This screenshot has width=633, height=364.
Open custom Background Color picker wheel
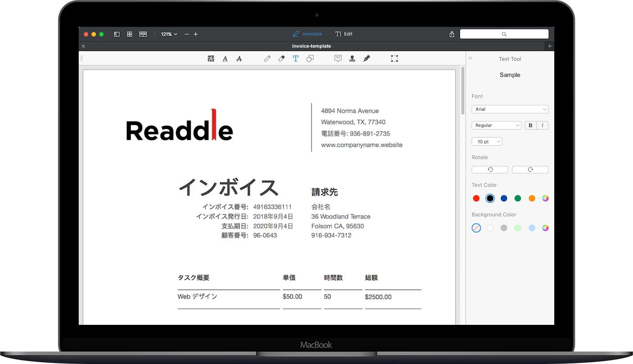point(545,228)
